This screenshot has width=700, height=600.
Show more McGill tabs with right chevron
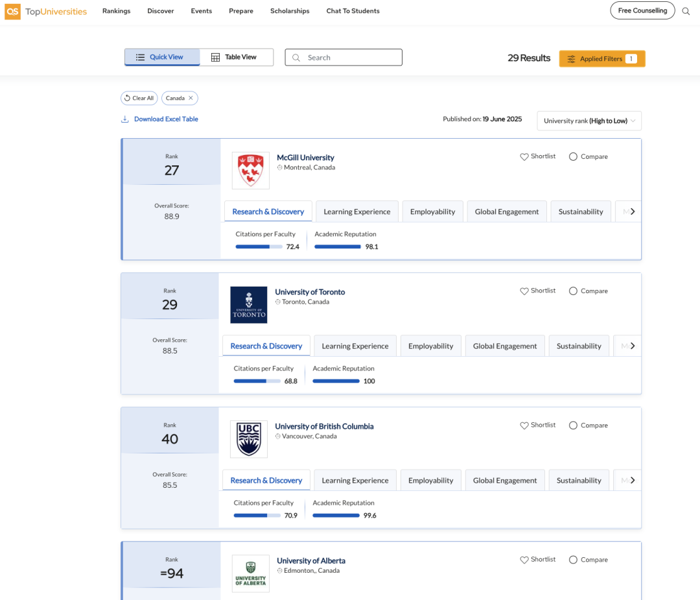pyautogui.click(x=633, y=211)
